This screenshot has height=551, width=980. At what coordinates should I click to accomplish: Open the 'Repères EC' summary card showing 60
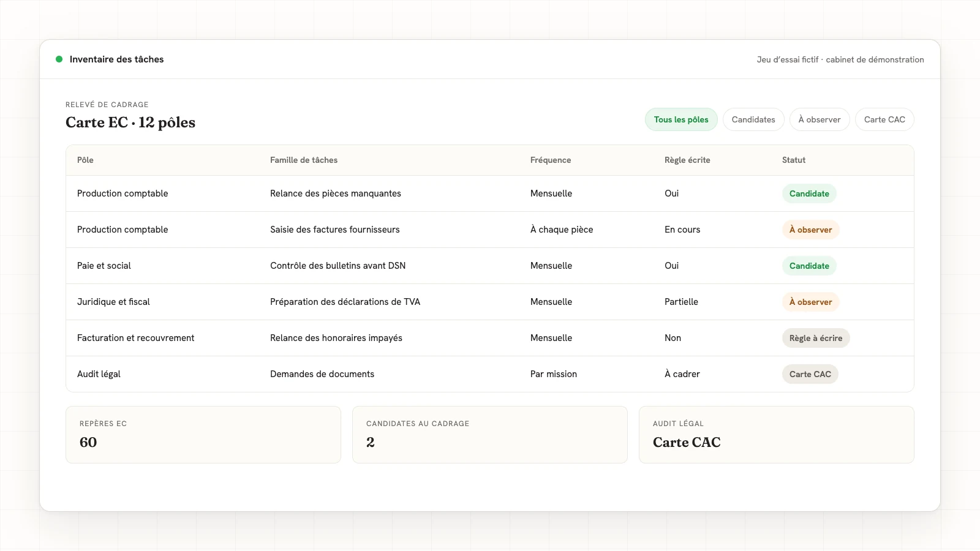[203, 435]
